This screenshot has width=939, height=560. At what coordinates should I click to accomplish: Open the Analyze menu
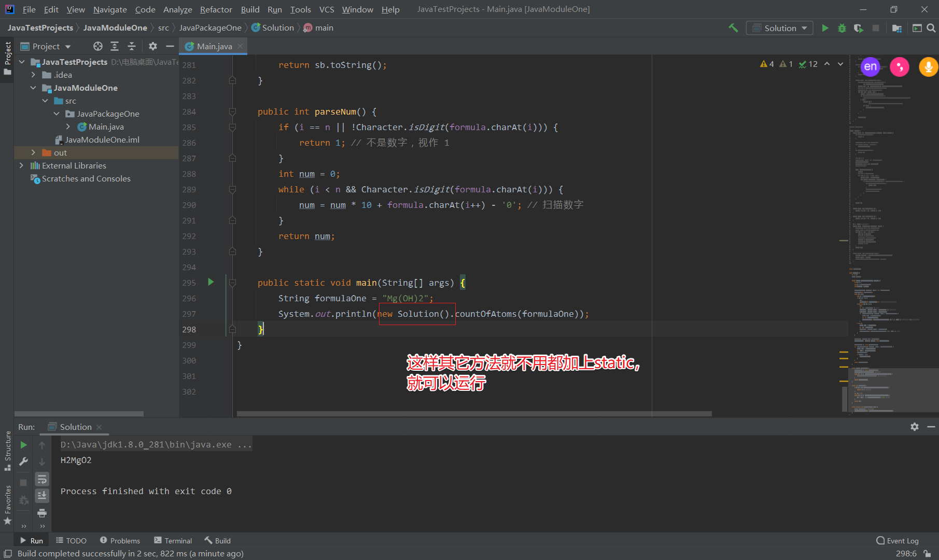pos(177,9)
